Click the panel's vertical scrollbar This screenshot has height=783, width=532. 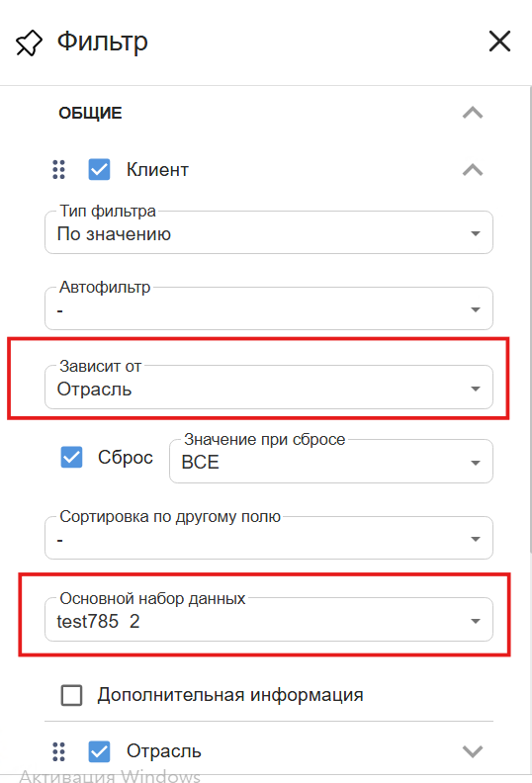pyautogui.click(x=529, y=319)
